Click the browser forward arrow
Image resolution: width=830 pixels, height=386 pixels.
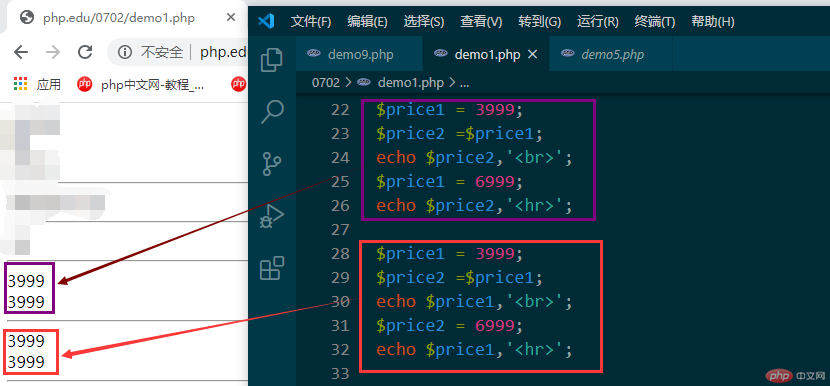tap(53, 52)
